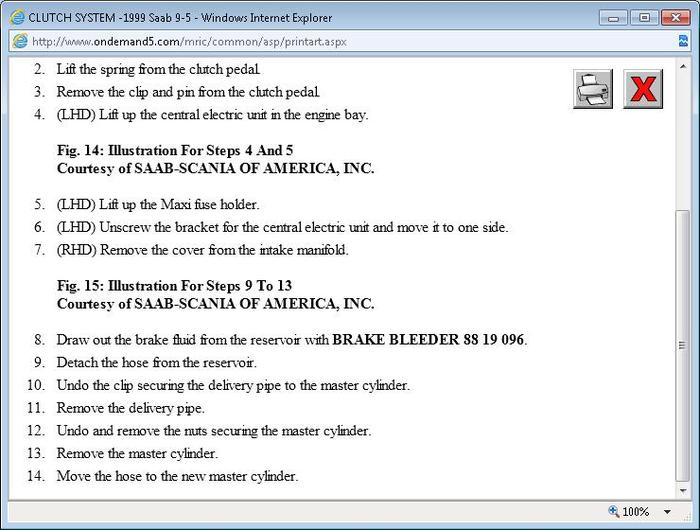700x530 pixels.
Task: Click step 14 'Move the hose to the new master cylinder'
Action: click(x=177, y=476)
